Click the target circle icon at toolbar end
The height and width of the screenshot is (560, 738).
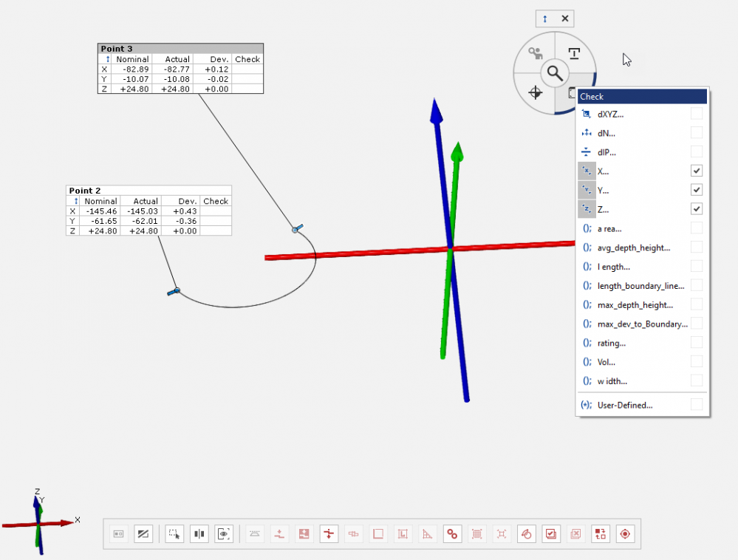coord(625,533)
